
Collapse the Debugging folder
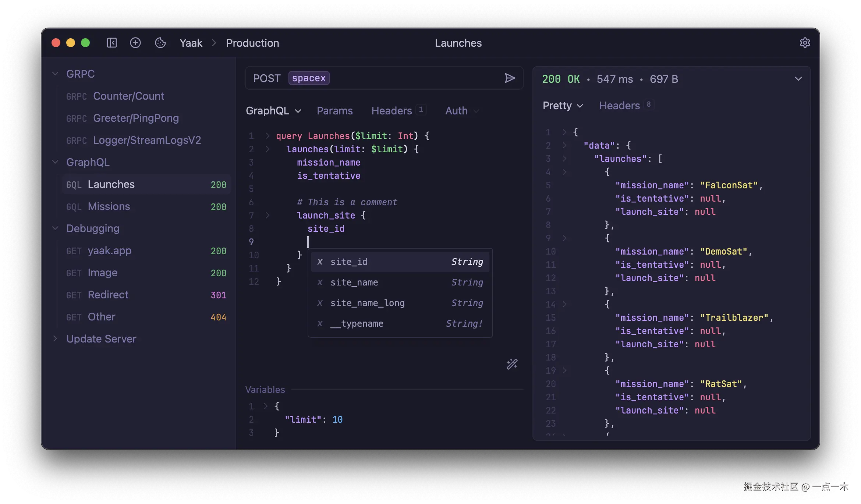(56, 228)
